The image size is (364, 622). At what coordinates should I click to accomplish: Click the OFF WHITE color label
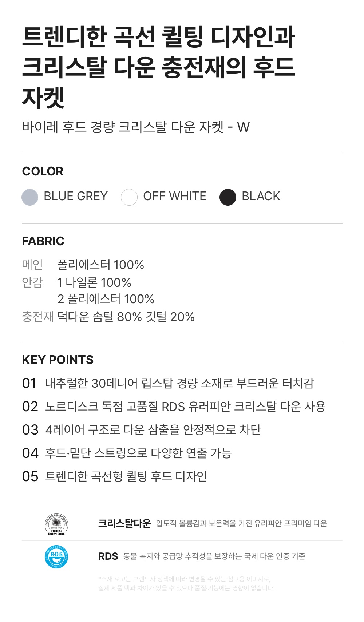tap(175, 196)
